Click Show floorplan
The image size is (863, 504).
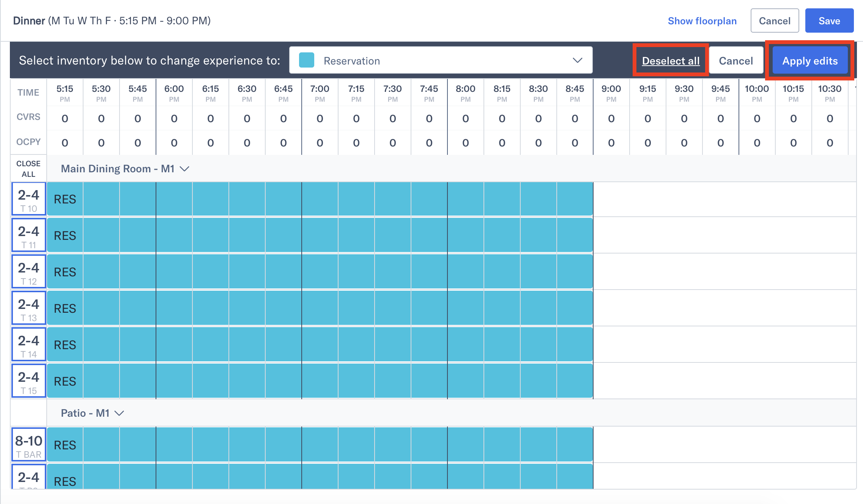click(x=702, y=21)
